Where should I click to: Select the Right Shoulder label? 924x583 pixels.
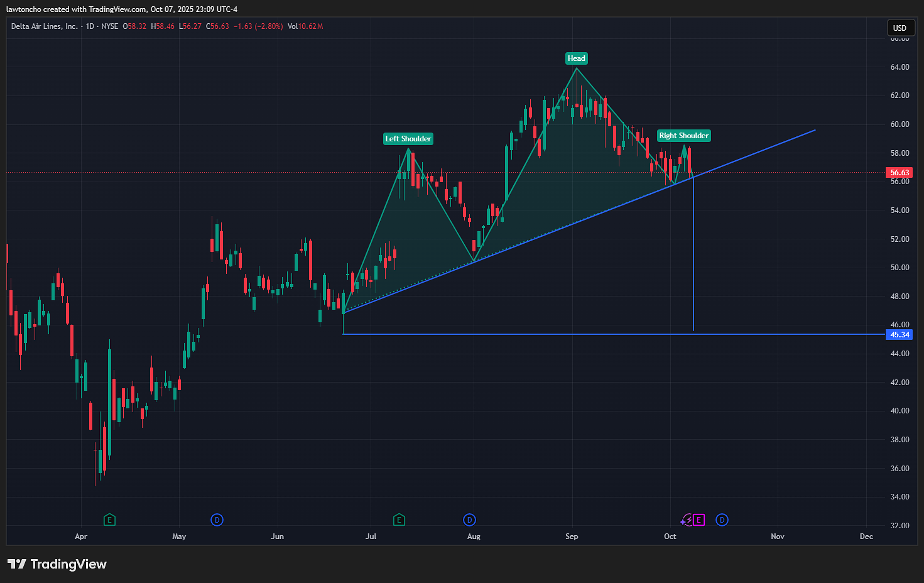coord(683,136)
